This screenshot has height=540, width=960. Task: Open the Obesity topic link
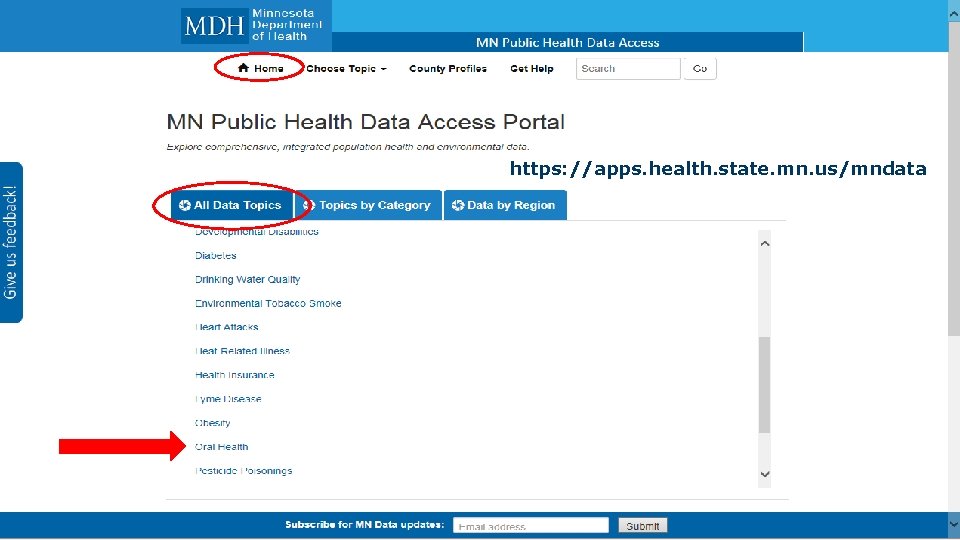(x=212, y=422)
